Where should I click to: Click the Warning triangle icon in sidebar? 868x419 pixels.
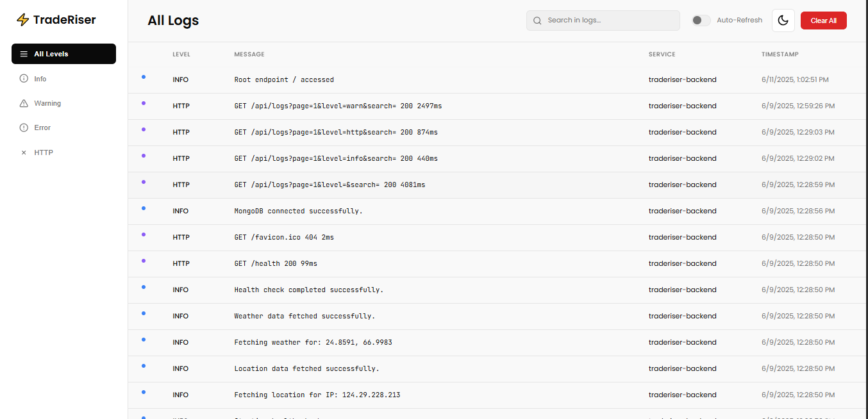pos(23,103)
